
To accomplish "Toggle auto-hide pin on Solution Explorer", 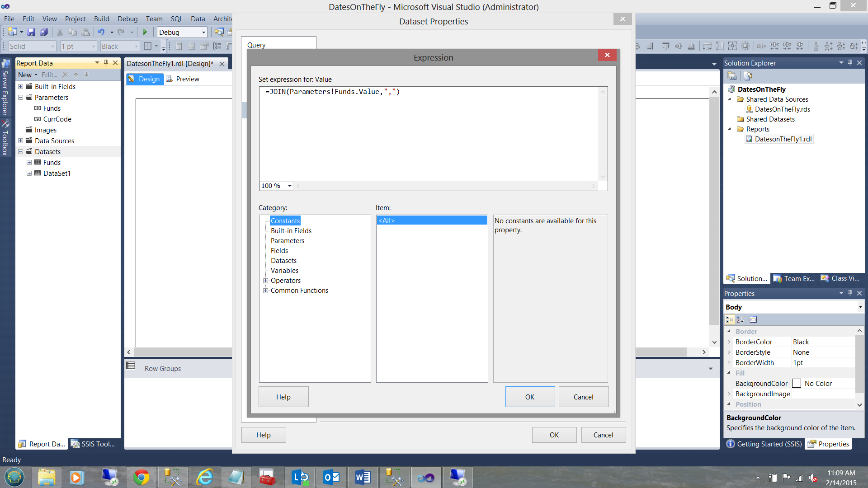I will pyautogui.click(x=850, y=63).
